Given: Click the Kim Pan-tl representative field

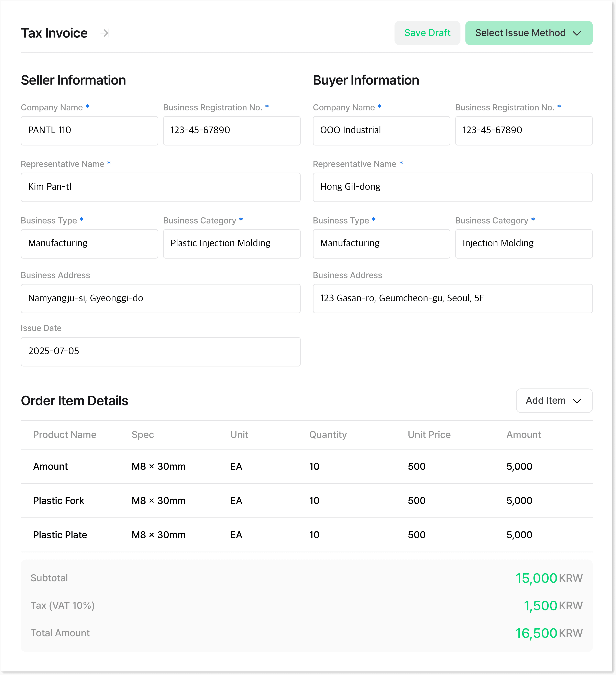Looking at the screenshot, I should [x=160, y=187].
